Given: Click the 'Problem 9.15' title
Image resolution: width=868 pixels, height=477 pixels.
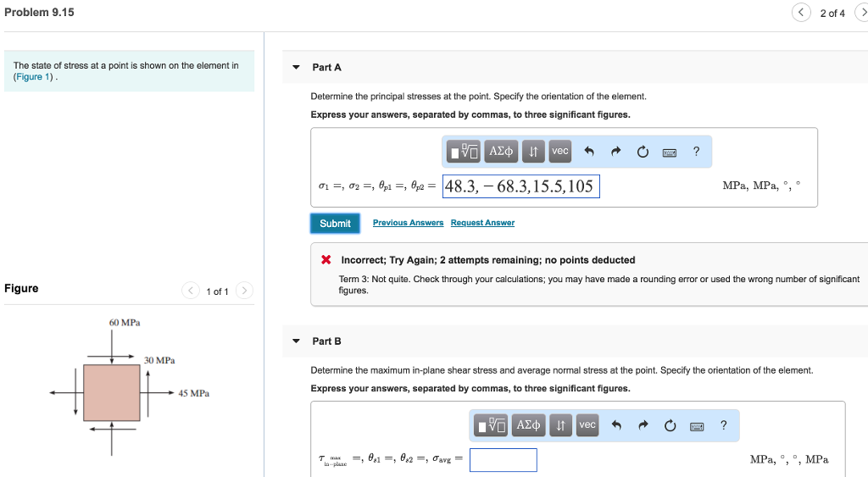Looking at the screenshot, I should [x=39, y=12].
